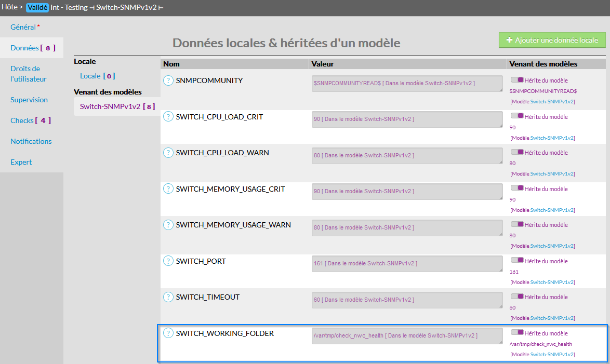Toggle inheritance switch for SNMPCOMMUNITY
Viewport: 610px width, 364px height.
517,80
